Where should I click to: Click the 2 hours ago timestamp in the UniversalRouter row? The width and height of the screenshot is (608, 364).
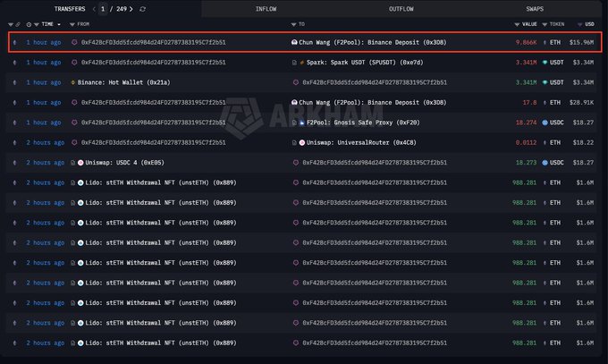(x=46, y=143)
